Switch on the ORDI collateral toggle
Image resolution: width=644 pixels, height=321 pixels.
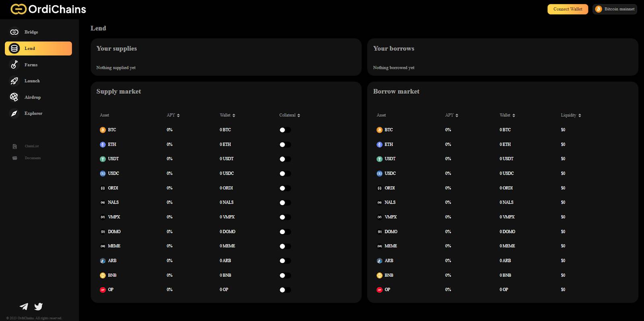pyautogui.click(x=285, y=188)
